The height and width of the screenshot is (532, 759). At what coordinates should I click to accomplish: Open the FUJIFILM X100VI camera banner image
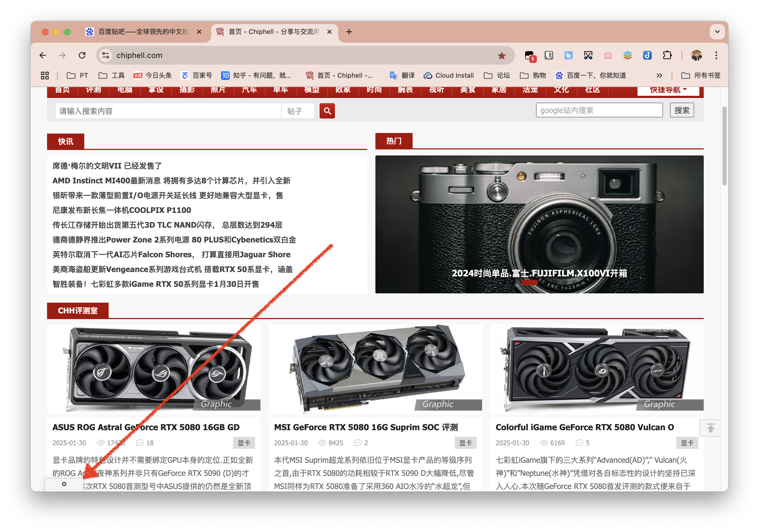[539, 224]
